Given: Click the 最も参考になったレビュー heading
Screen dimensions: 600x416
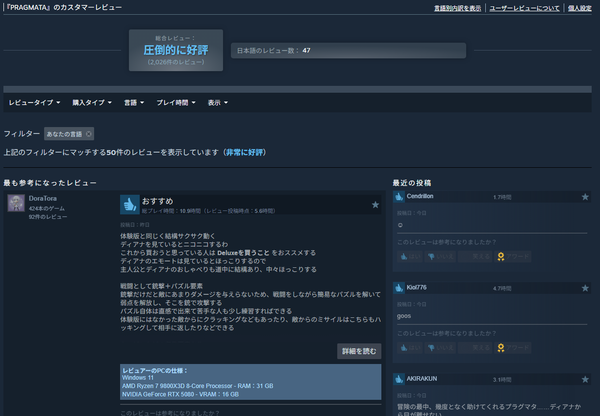Looking at the screenshot, I should click(x=50, y=183).
